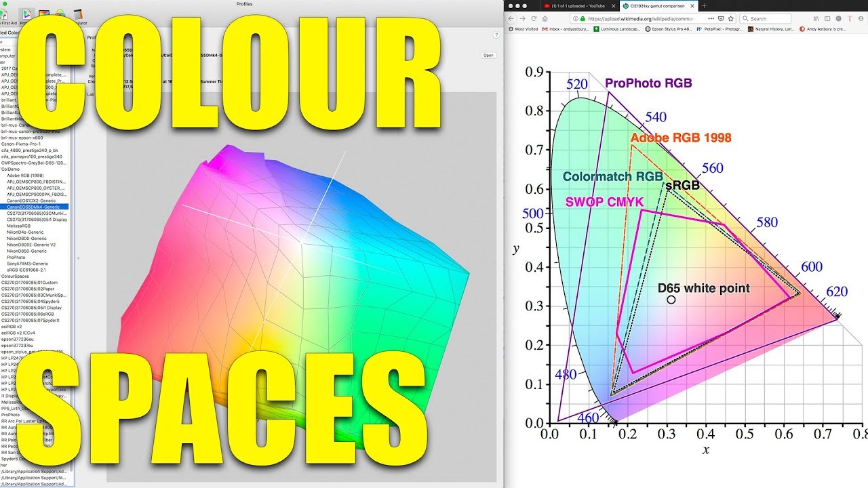The image size is (868, 488).
Task: Select epson377236eu profile
Action: 16,339
